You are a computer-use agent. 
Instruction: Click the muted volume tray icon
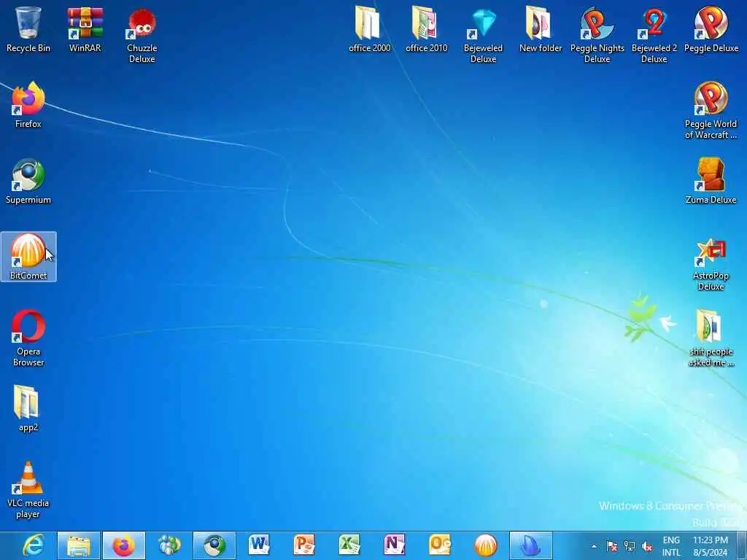(646, 546)
